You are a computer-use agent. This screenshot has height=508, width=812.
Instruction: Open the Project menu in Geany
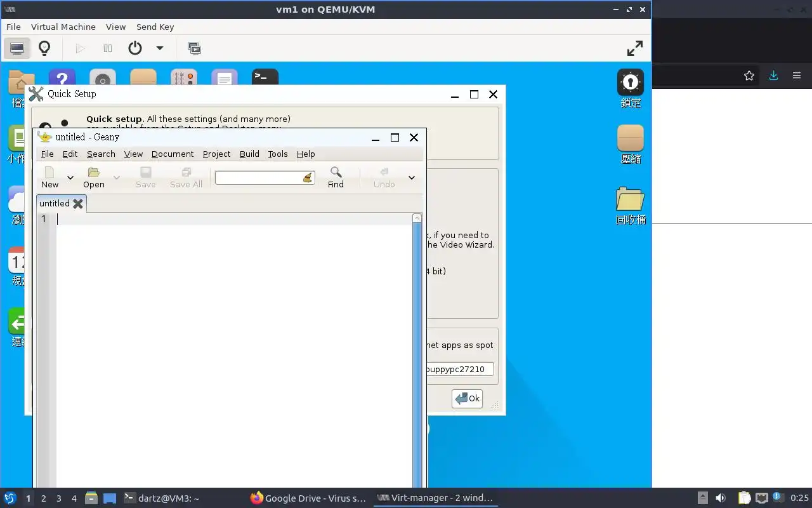[216, 154]
